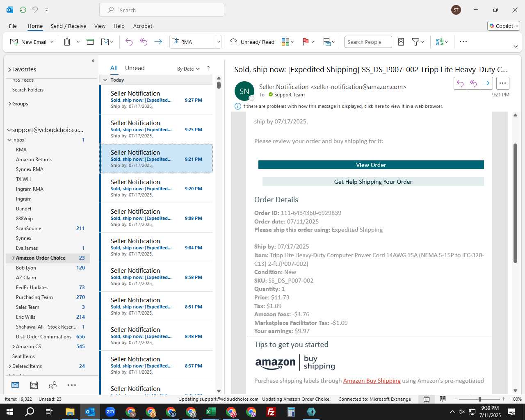This screenshot has width=525, height=420.
Task: Open Windows Start menu
Action: [10, 412]
